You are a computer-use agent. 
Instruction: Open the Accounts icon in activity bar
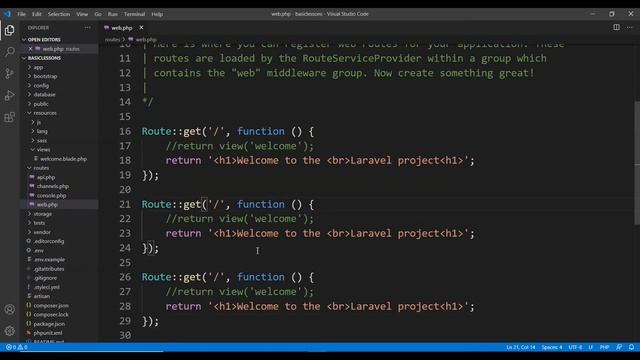coord(9,309)
